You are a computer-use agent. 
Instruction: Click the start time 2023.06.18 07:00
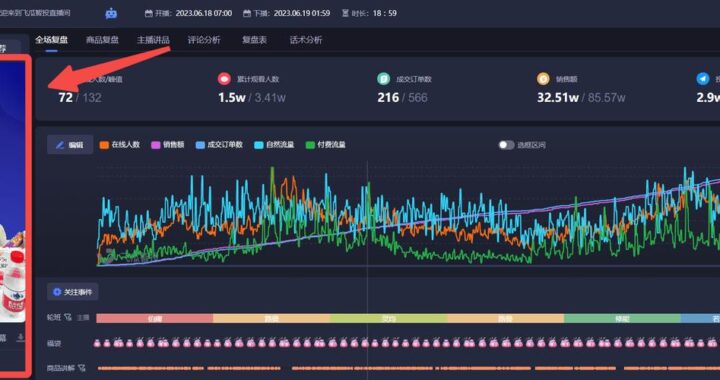[x=204, y=13]
